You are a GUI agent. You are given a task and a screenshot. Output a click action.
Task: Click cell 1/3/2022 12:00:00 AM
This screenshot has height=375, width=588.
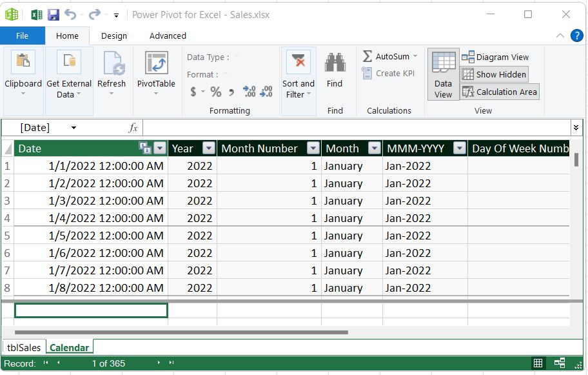click(x=91, y=201)
